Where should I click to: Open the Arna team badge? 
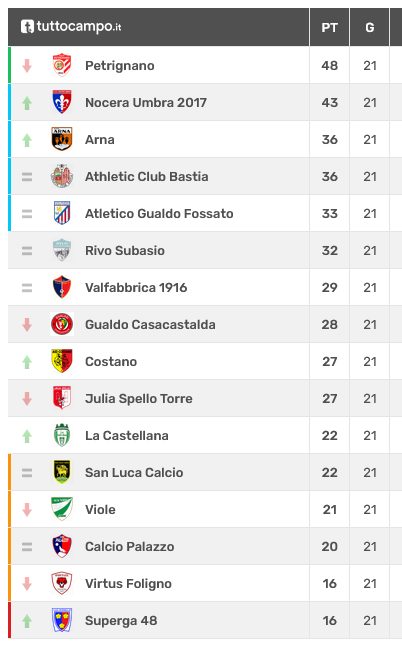[x=62, y=139]
